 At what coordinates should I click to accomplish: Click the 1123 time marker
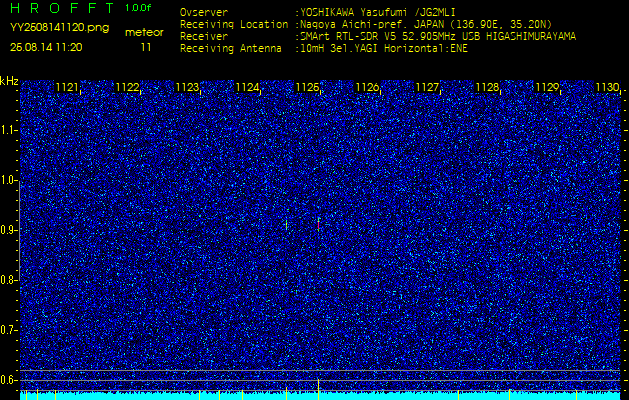(187, 87)
